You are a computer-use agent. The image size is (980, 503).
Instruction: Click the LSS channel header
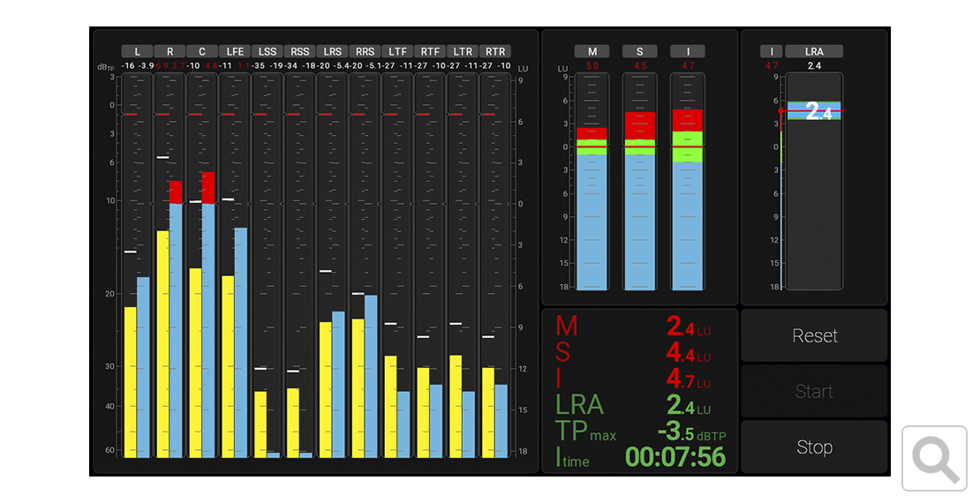(268, 51)
